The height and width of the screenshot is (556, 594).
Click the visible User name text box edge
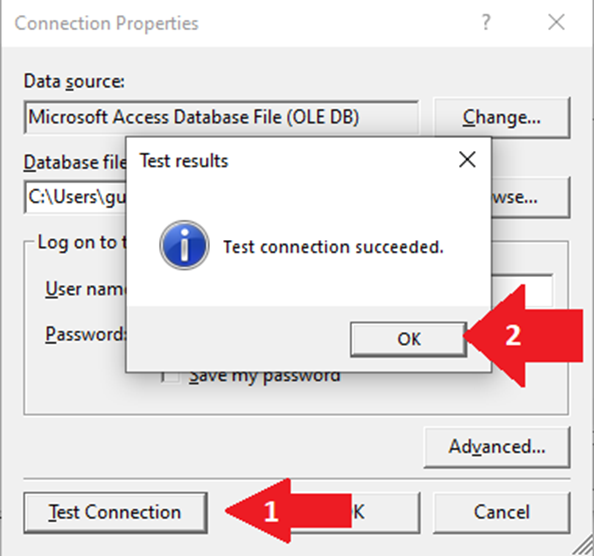[522, 290]
